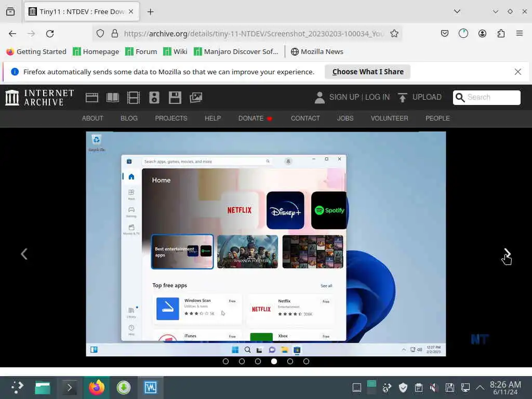Click the Internet Archive logo
Screen dimensions: 532x399
tap(39, 98)
